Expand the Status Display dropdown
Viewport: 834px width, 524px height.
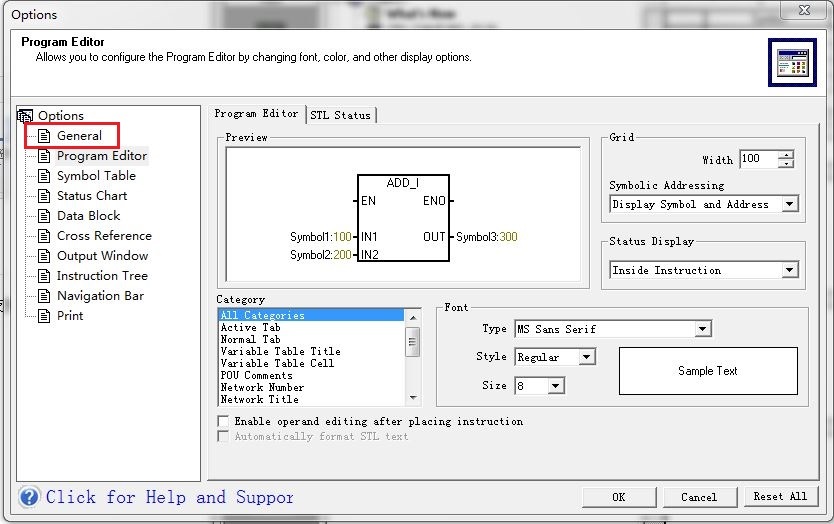789,270
